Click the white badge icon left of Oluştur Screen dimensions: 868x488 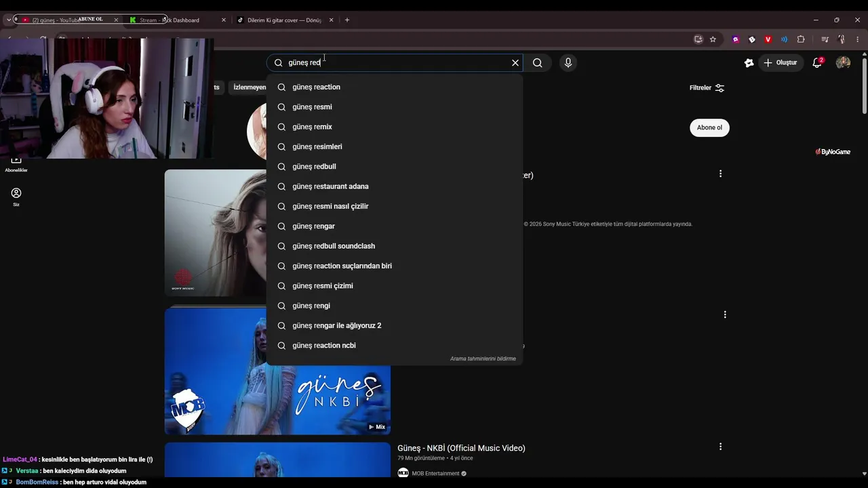749,62
